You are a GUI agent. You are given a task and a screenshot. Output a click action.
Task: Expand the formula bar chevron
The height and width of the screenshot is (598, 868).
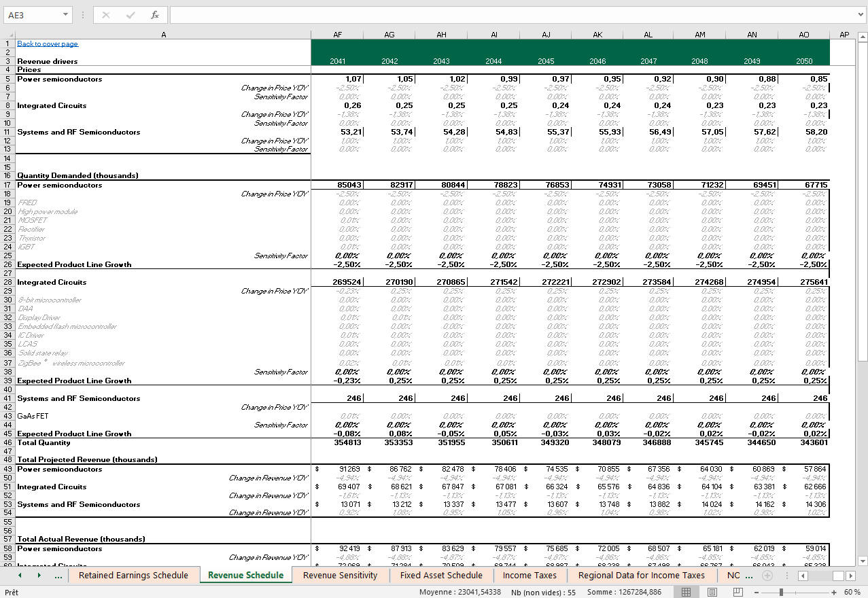(861, 15)
